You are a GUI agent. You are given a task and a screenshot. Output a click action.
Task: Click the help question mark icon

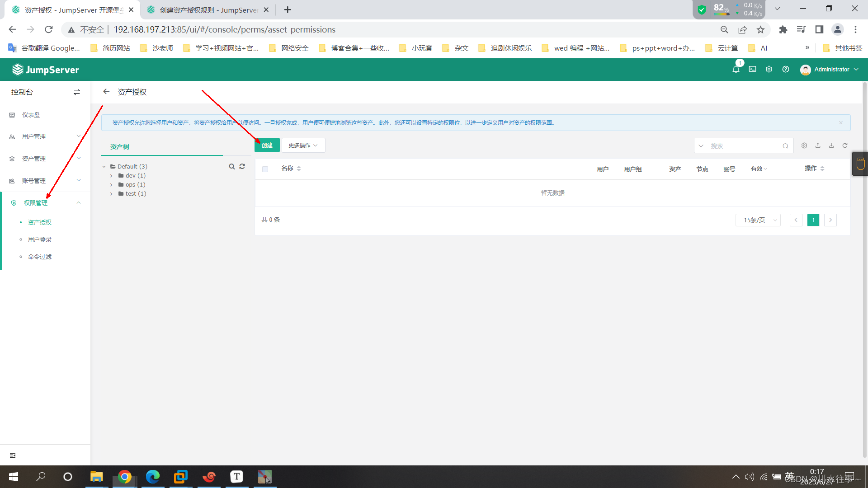point(786,70)
